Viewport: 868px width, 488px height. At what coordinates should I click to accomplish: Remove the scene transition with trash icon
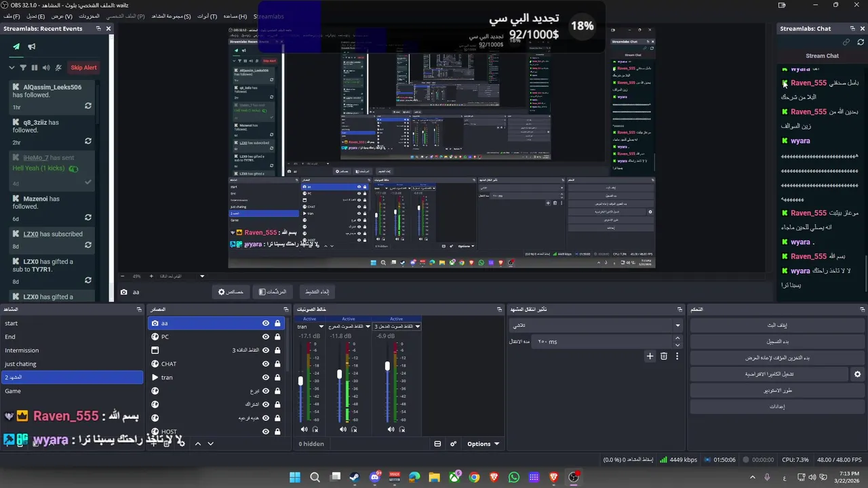[x=664, y=356]
